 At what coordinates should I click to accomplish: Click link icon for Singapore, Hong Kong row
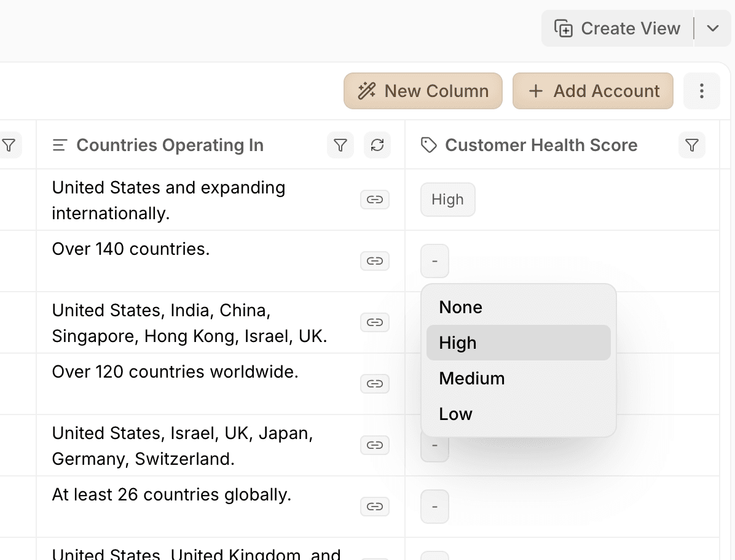click(x=375, y=322)
